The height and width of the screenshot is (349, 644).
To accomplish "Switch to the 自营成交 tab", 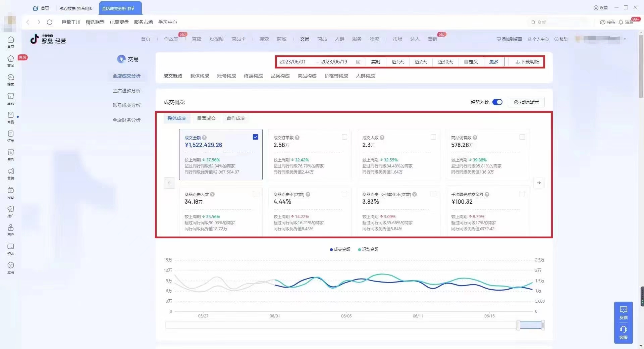I will (206, 118).
